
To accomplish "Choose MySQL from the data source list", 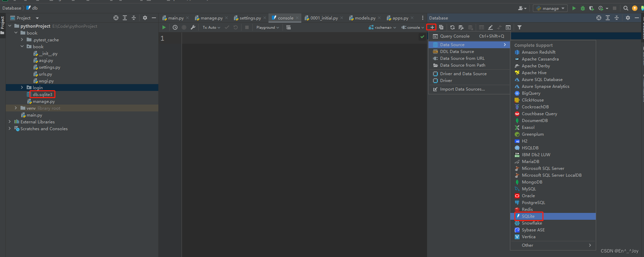I will (x=553, y=189).
